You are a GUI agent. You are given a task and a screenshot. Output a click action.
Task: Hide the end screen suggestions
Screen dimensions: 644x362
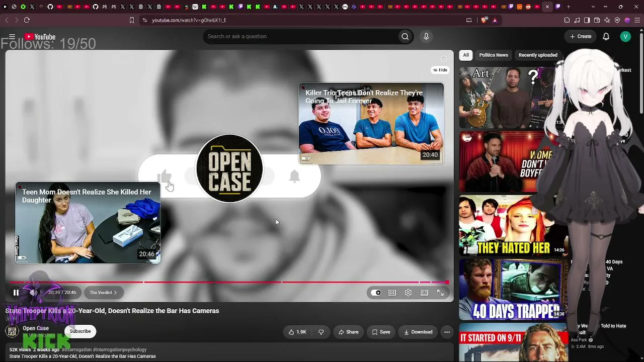pyautogui.click(x=441, y=70)
